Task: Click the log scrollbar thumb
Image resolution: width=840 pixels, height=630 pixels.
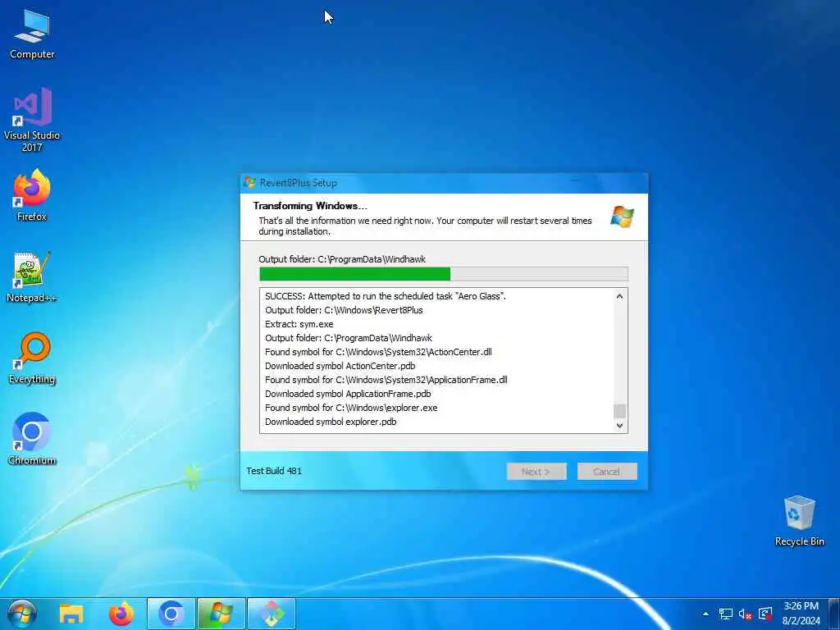Action: point(620,411)
